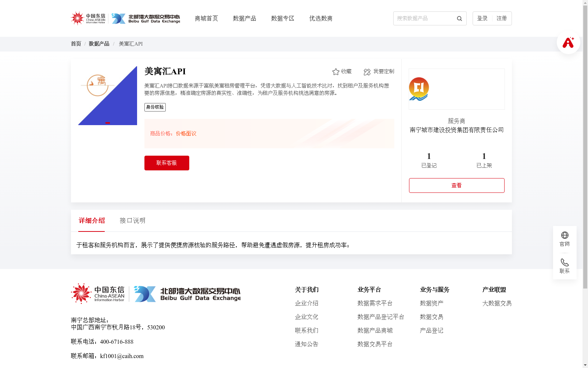Viewport: 588px width, 368px height.
Task: Click the 美寓汇API product title
Action: 165,71
